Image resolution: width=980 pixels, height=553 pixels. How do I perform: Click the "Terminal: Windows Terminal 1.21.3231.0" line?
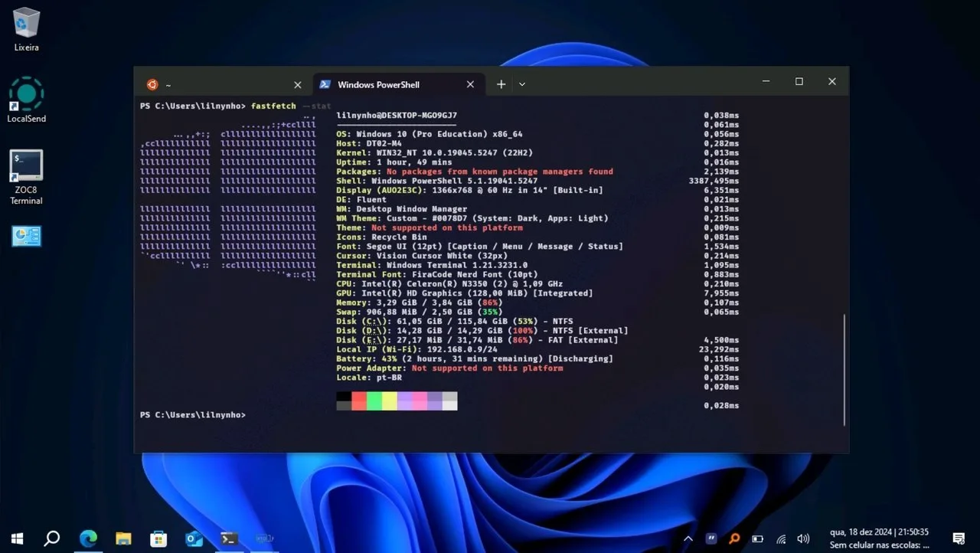pos(432,265)
